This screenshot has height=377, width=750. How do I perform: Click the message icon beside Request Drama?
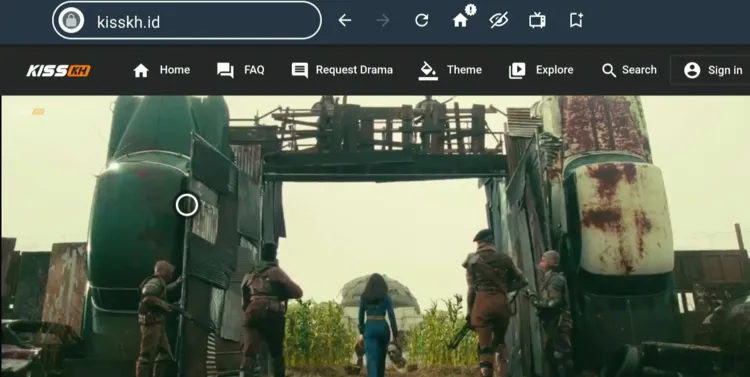click(299, 71)
